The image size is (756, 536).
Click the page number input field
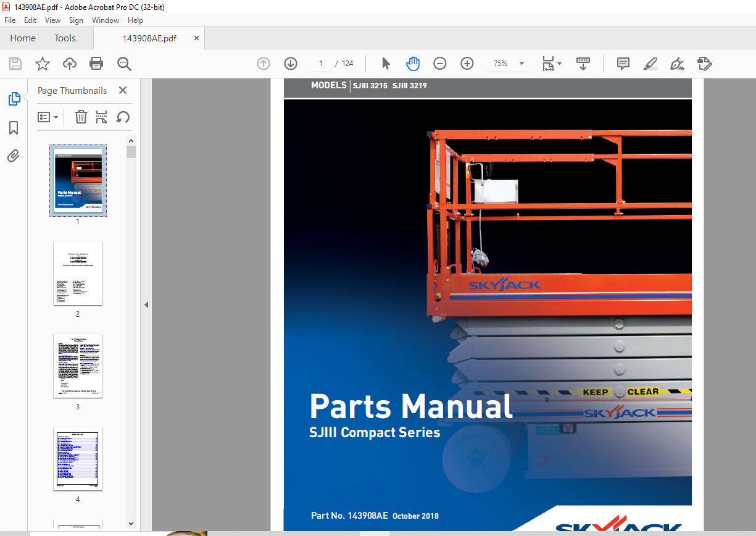coord(321,64)
